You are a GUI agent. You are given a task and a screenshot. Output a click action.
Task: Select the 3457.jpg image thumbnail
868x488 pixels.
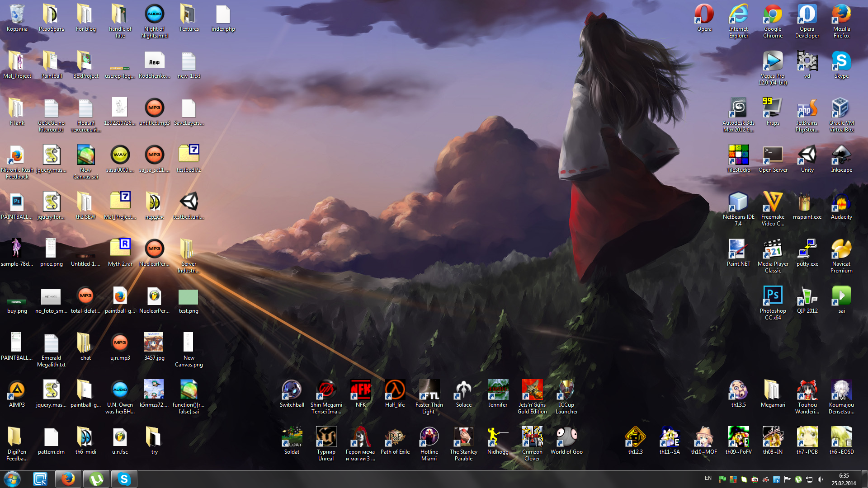(x=154, y=343)
